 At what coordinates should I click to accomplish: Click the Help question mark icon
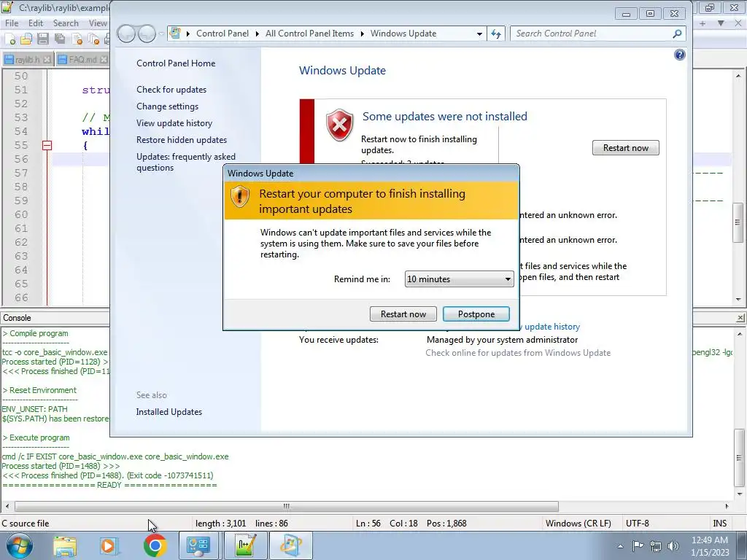coord(679,55)
